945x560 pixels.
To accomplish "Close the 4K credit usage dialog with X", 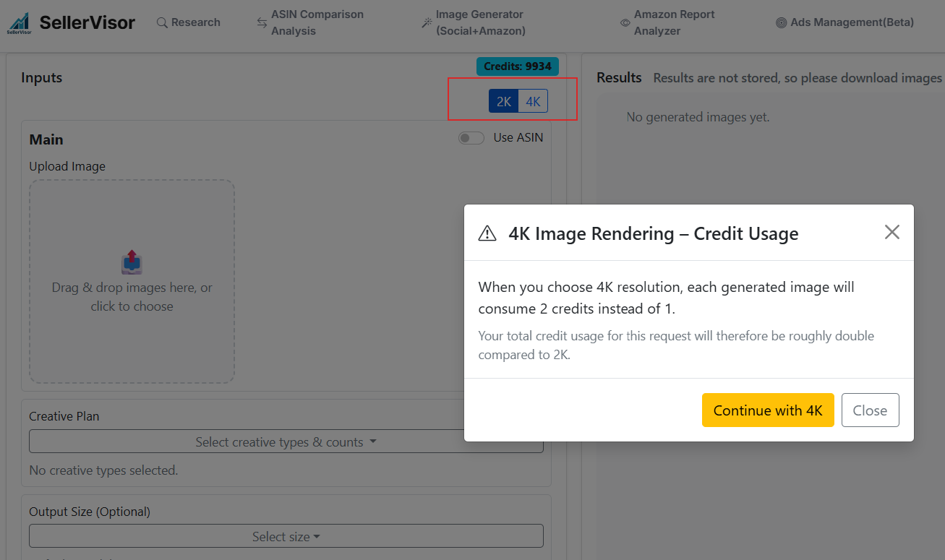I will coord(892,232).
